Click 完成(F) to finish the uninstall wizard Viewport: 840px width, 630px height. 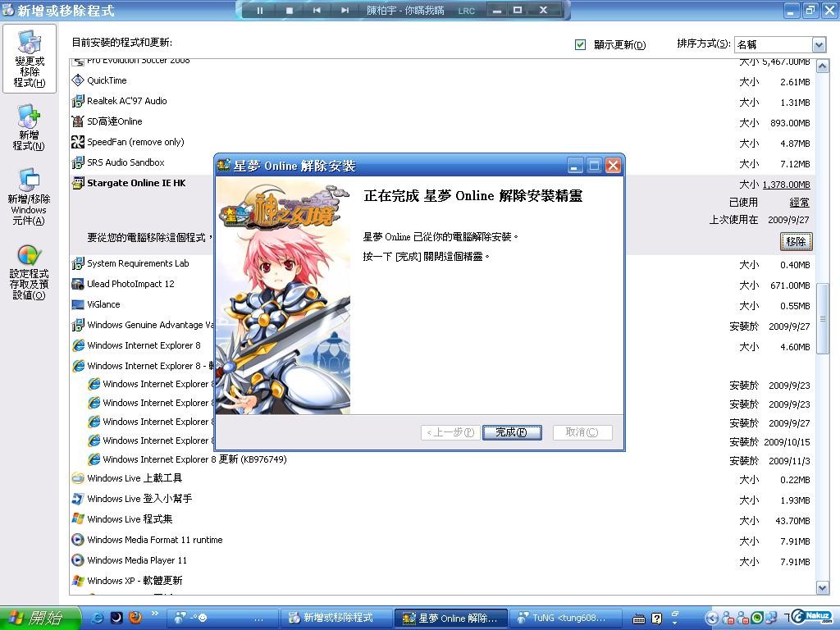click(512, 432)
